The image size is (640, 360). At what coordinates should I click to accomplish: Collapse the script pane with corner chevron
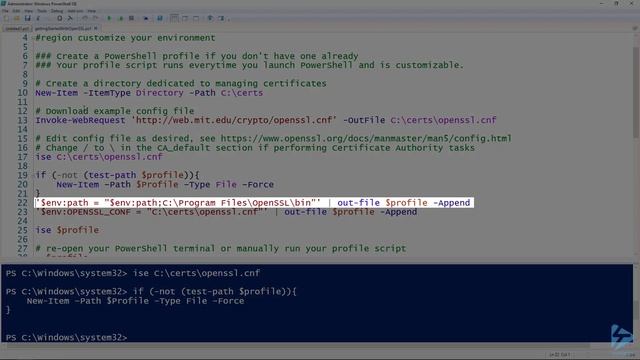tap(635, 28)
